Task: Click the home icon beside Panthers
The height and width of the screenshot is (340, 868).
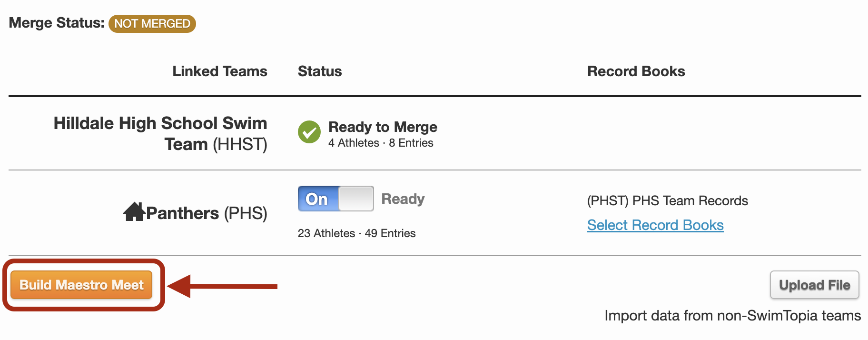Action: 134,211
